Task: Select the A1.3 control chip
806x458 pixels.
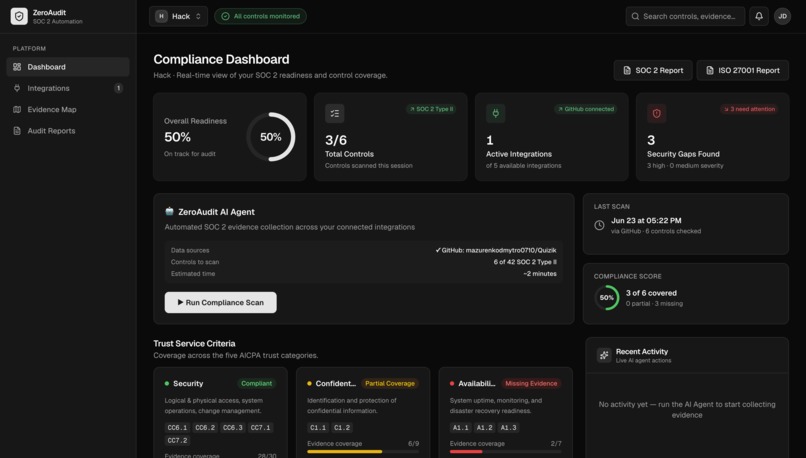Action: coord(508,428)
